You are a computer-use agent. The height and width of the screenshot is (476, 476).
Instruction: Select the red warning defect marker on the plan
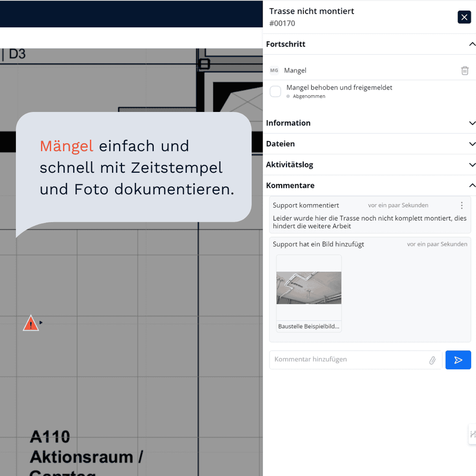tap(30, 323)
